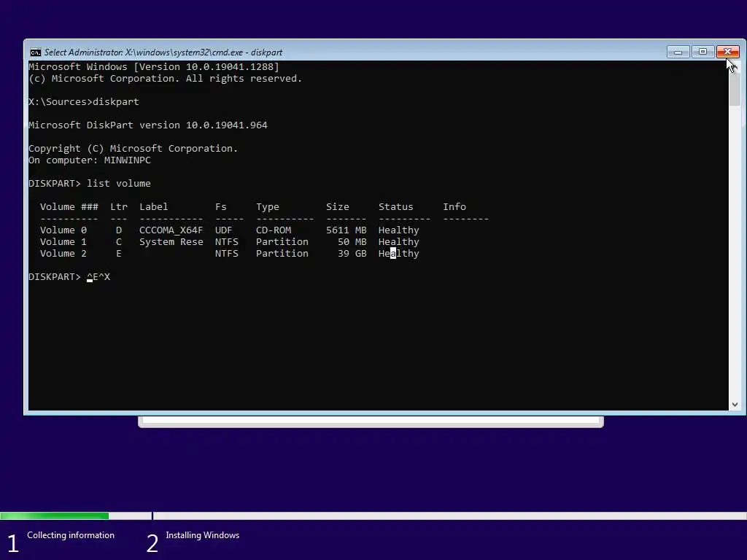
Task: Click 'Microsoft Windows [Version 10.0.19041.1288]' line
Action: (x=153, y=66)
